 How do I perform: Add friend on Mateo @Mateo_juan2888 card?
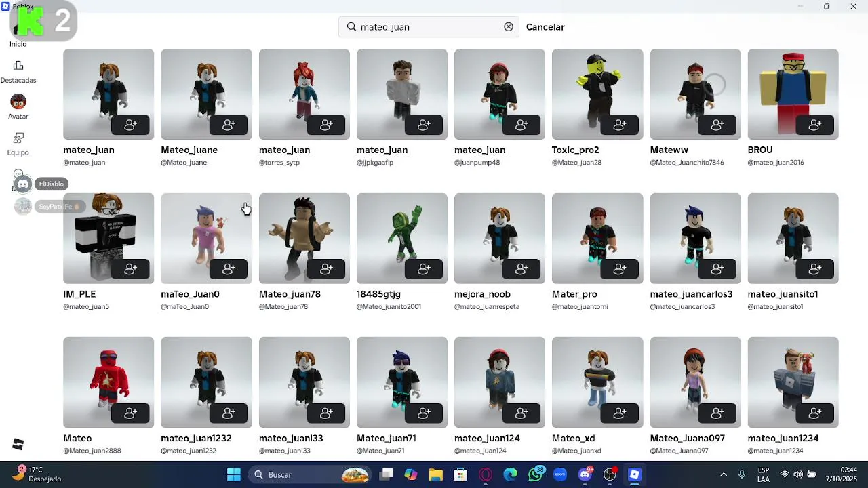(x=131, y=413)
